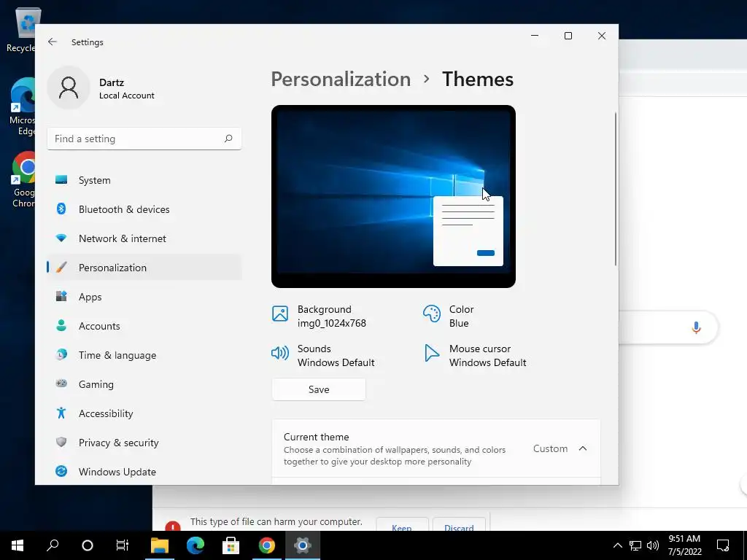Open Accounts settings
The image size is (747, 560).
(x=144, y=326)
